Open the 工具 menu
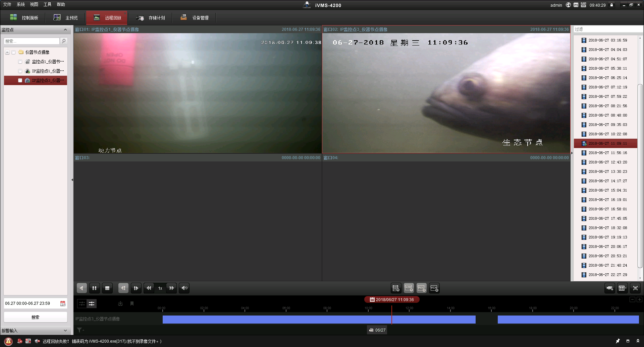 tap(47, 4)
